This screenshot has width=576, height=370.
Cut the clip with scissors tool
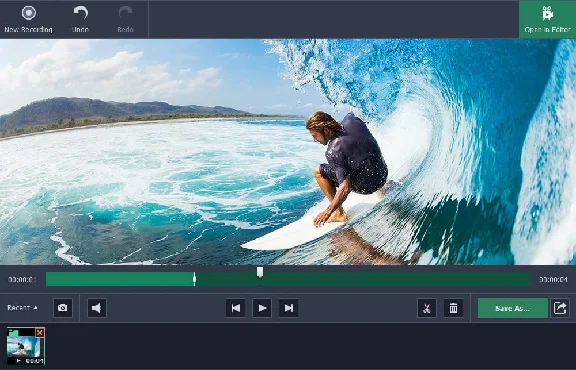point(427,308)
